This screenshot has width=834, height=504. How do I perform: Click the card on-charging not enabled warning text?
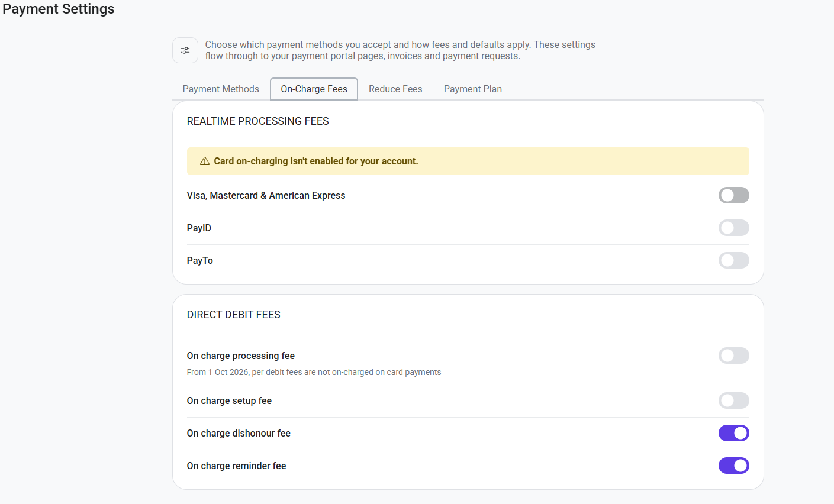coord(316,161)
